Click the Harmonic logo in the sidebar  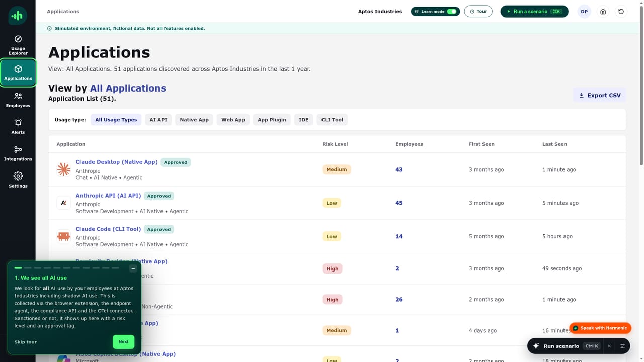pyautogui.click(x=18, y=16)
